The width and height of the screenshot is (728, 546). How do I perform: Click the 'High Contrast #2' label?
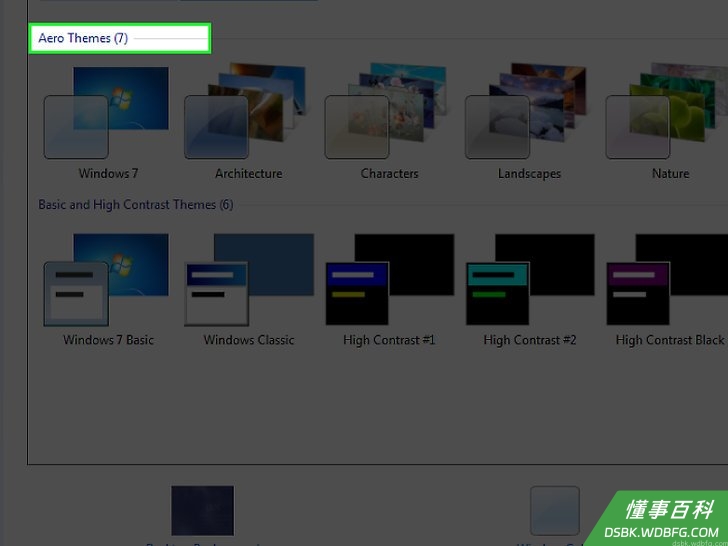click(x=530, y=340)
